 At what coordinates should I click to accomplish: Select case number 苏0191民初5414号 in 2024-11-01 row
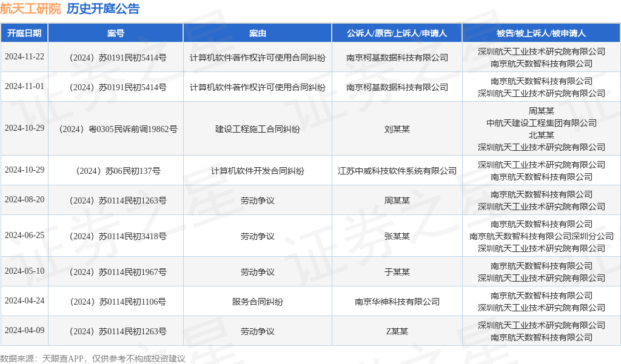118,87
